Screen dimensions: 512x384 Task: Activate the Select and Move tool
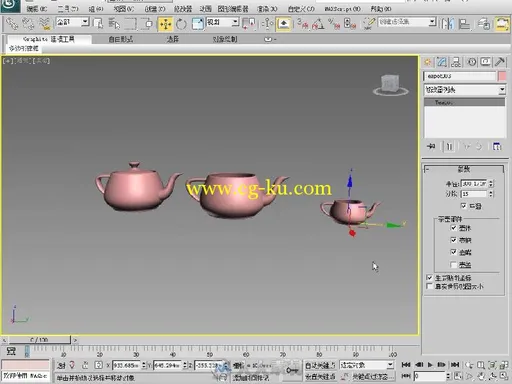pos(165,24)
